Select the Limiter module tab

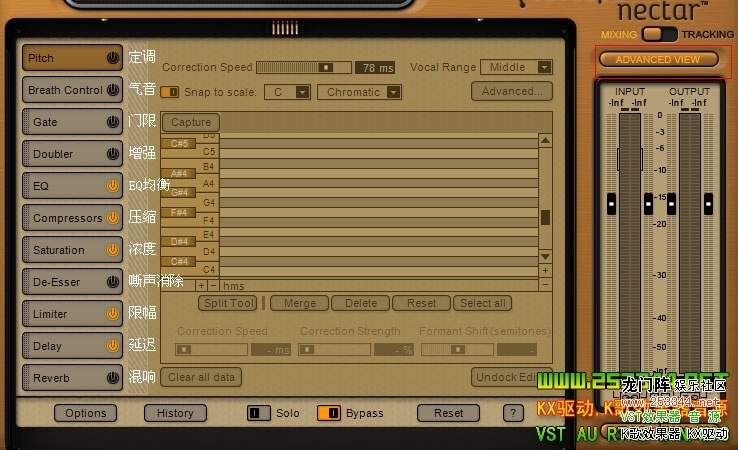pos(72,314)
